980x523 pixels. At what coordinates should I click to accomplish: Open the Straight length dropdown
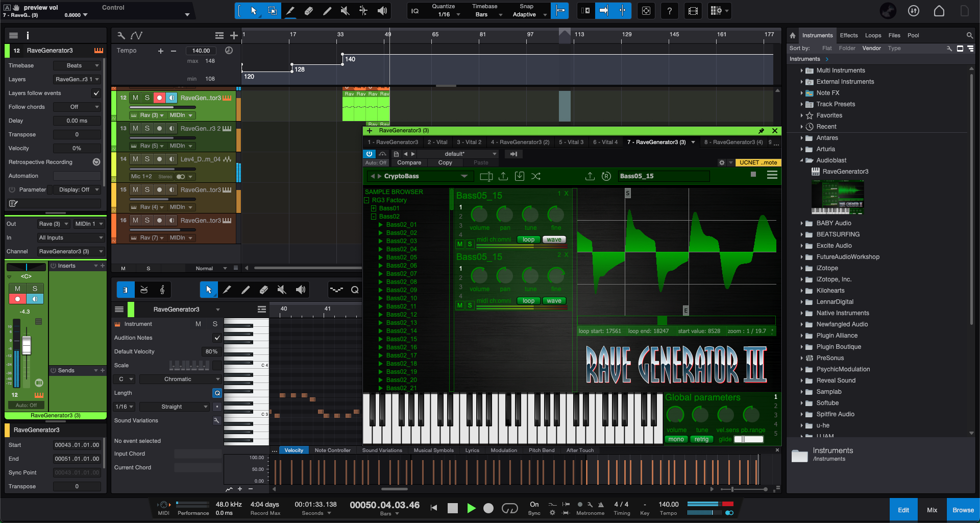coord(174,407)
